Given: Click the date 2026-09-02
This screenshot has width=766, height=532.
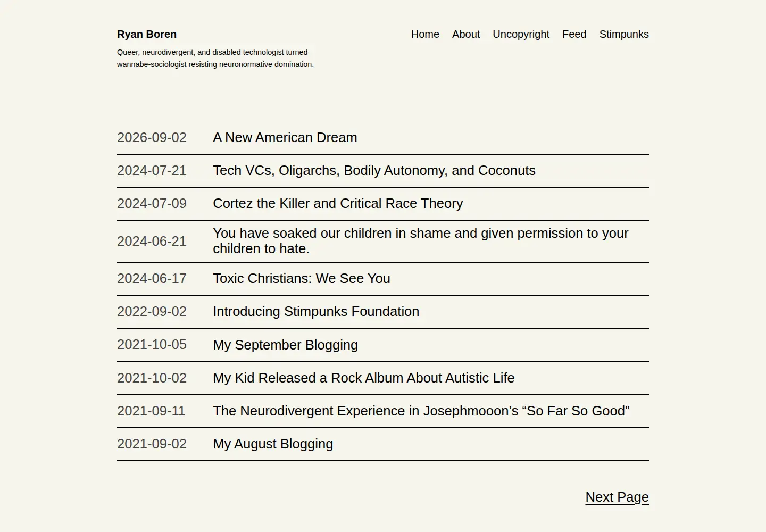Looking at the screenshot, I should coord(152,137).
